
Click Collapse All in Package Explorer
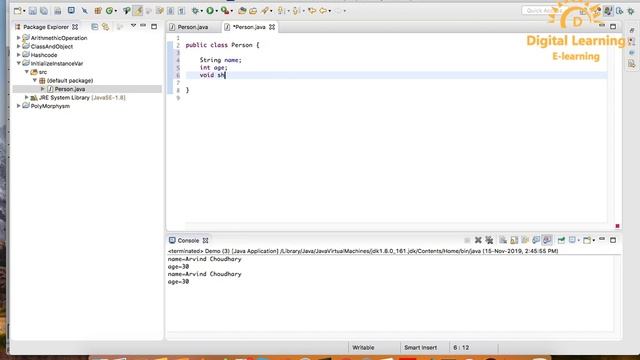(x=95, y=27)
